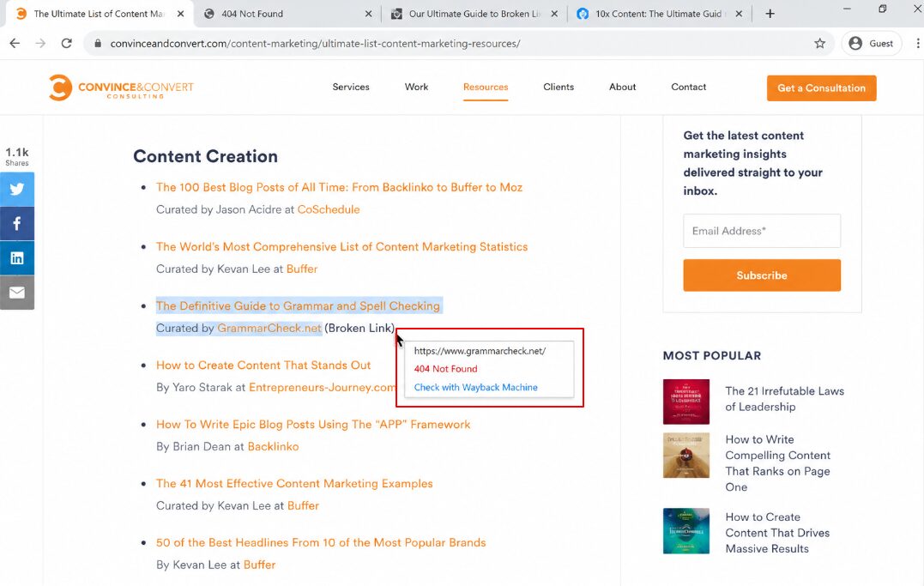Go back with the browser back arrow

[x=15, y=43]
